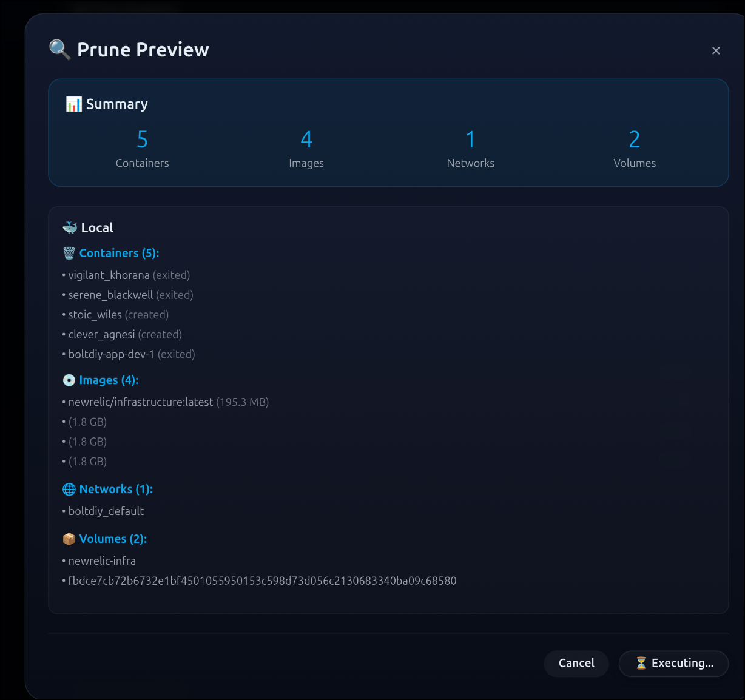Screen dimensions: 745x700
Task: Click the globe icon beside Networks
Action: pos(69,490)
